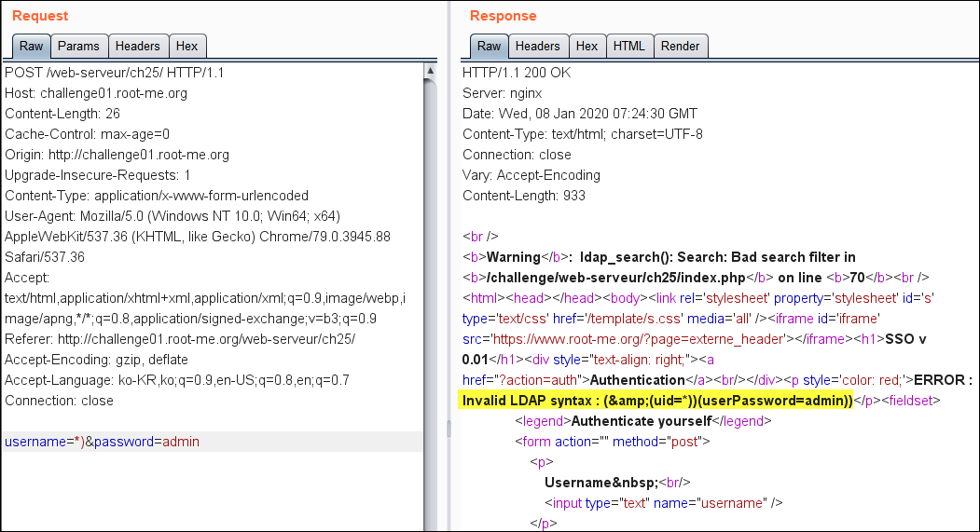Click the input type=text name=username line
This screenshot has width=980, height=532.
(664, 503)
